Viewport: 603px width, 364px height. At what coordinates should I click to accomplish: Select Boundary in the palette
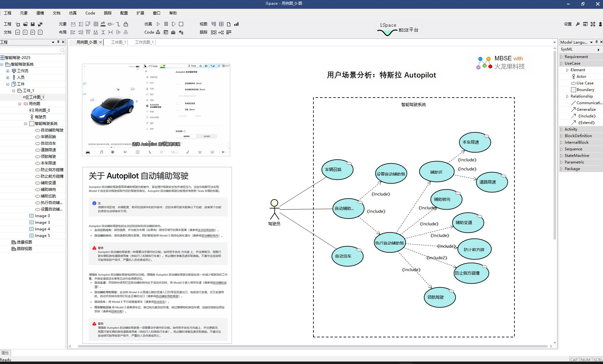coord(582,90)
